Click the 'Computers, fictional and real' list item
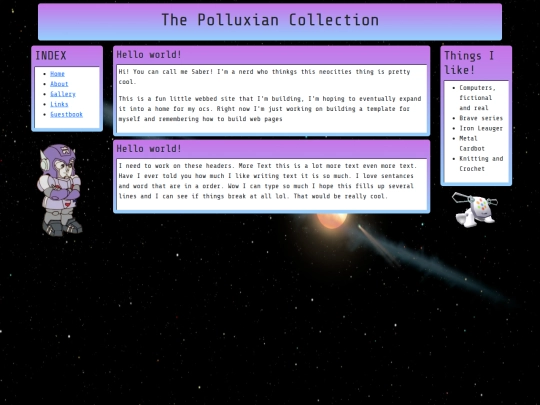Screen dimensions: 540x405 (x=477, y=98)
